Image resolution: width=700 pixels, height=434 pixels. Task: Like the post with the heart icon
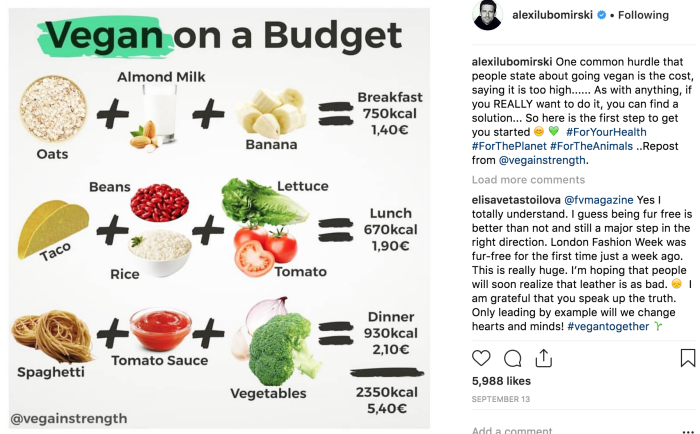pyautogui.click(x=481, y=358)
